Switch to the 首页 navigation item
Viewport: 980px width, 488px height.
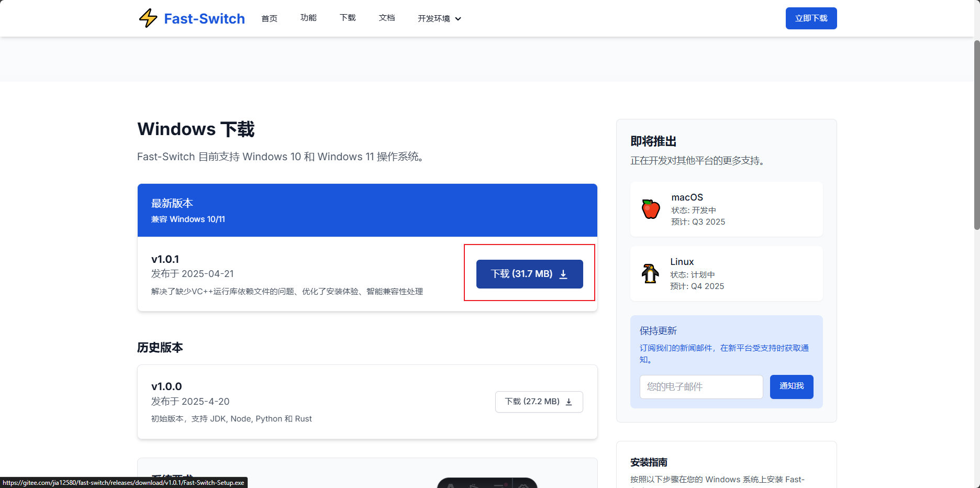[269, 18]
